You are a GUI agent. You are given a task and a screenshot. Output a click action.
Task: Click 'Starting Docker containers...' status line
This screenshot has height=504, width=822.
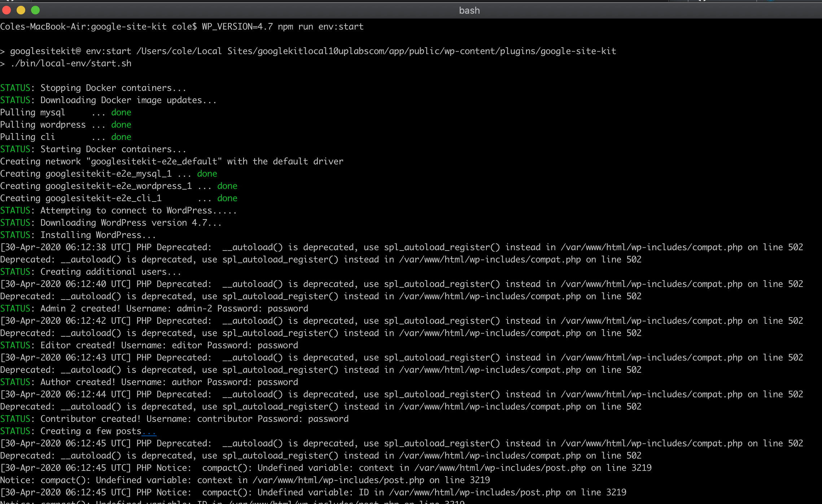[93, 149]
